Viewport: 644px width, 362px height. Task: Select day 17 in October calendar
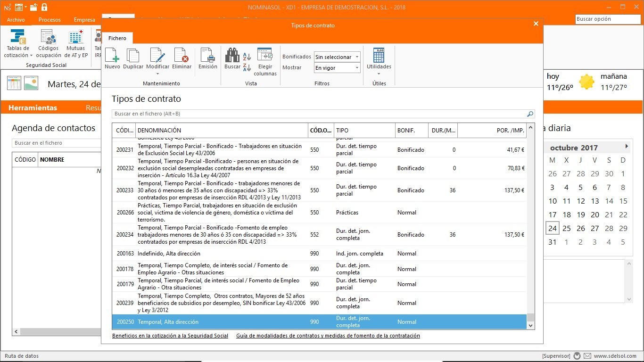click(x=553, y=214)
